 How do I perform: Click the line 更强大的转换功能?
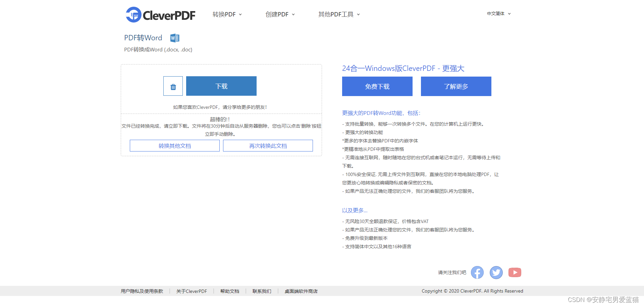(x=363, y=132)
